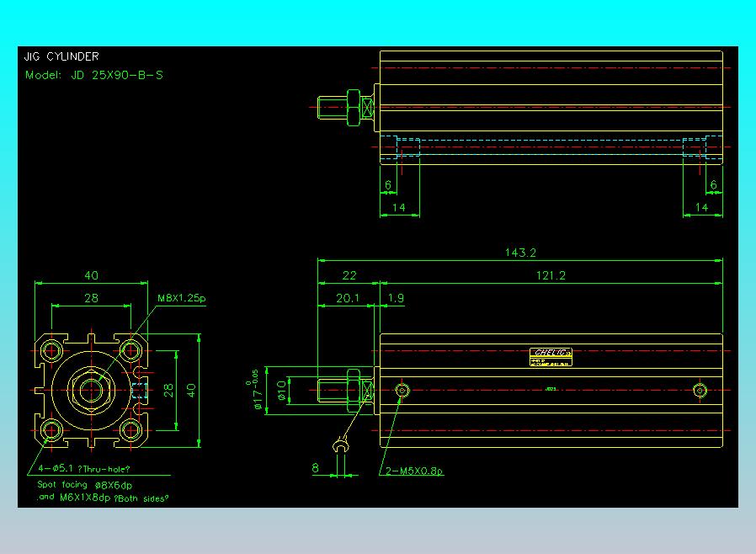Click the right M5 port hole on side view

click(x=700, y=390)
